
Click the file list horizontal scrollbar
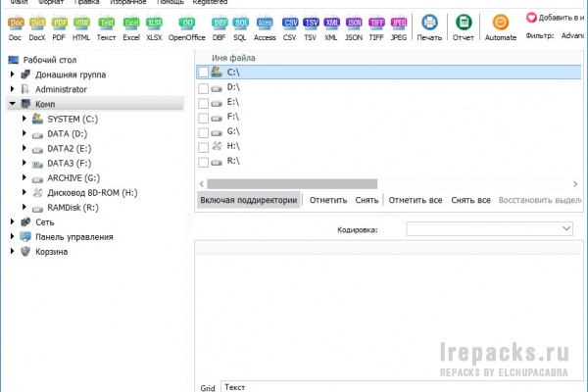coord(292,184)
